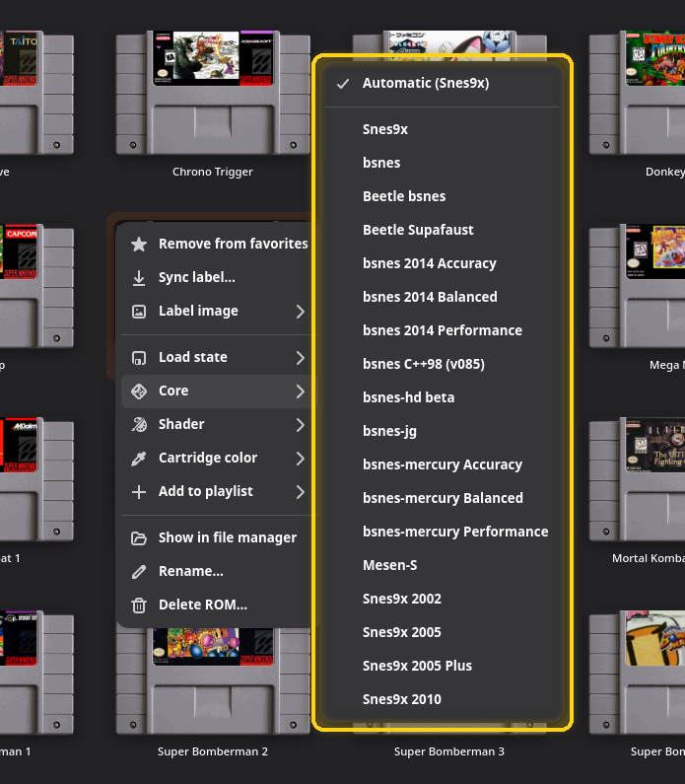Open the Chrono Trigger cartridge

(x=213, y=93)
